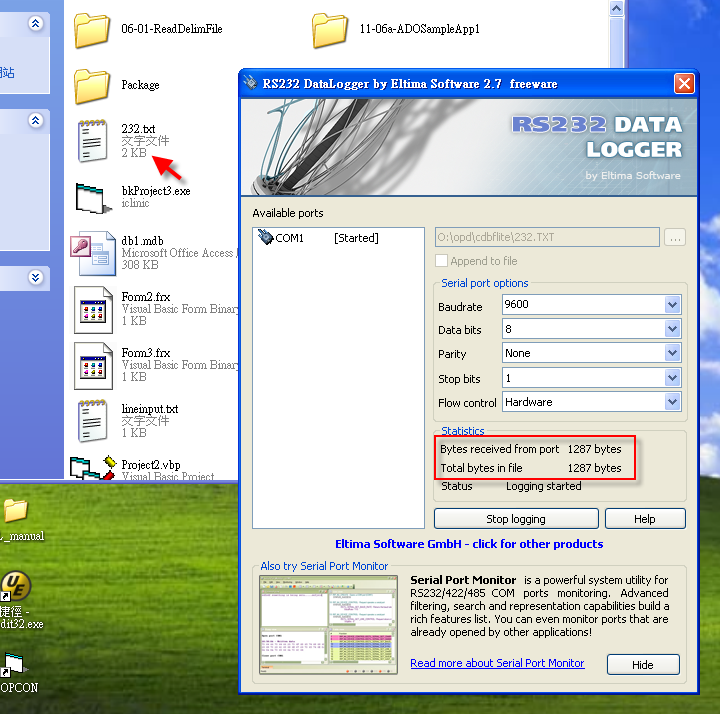This screenshot has width=720, height=714.
Task: Open the 11-06a-ADOSampleApp1 folder icon
Action: click(329, 30)
